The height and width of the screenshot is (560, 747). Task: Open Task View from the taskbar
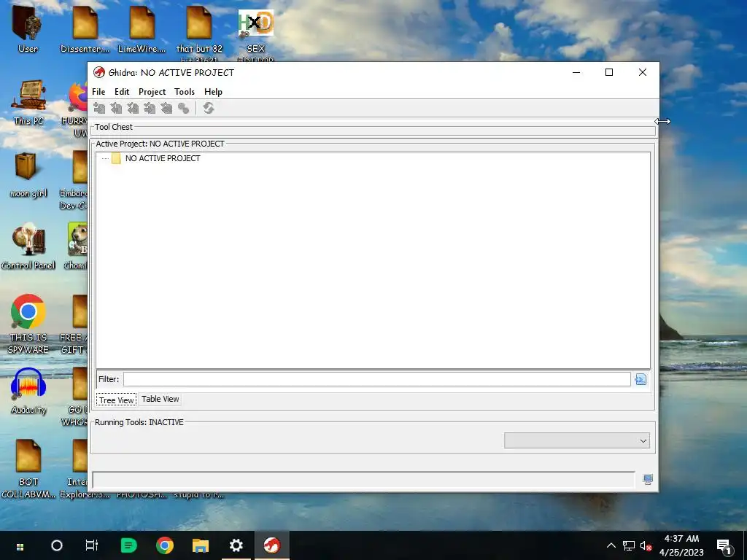(92, 545)
